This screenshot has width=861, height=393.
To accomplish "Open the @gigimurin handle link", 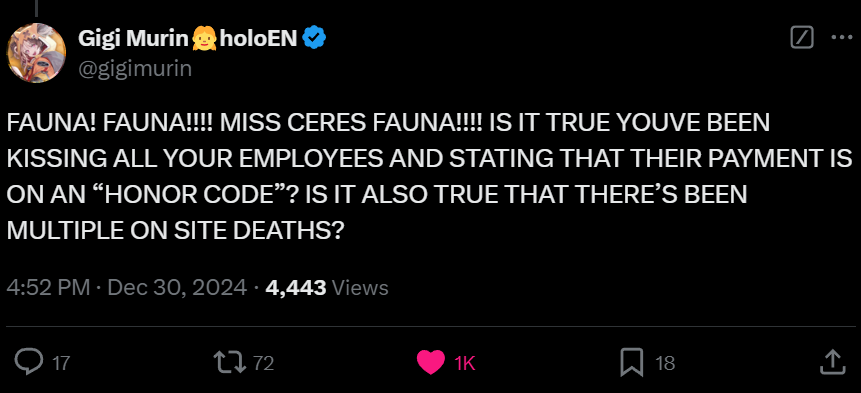I will tap(135, 69).
